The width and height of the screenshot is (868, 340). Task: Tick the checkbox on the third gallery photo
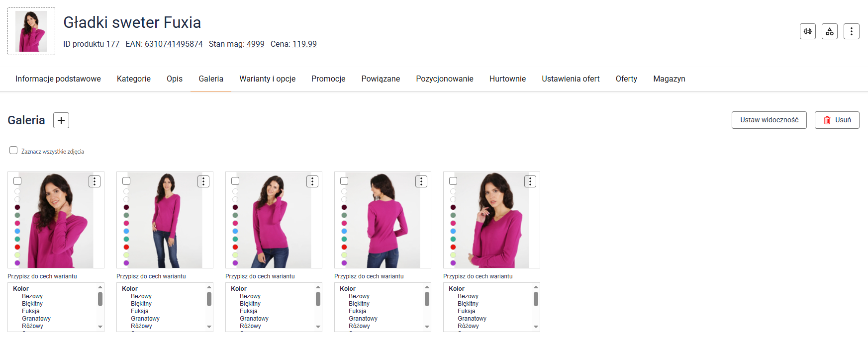235,181
